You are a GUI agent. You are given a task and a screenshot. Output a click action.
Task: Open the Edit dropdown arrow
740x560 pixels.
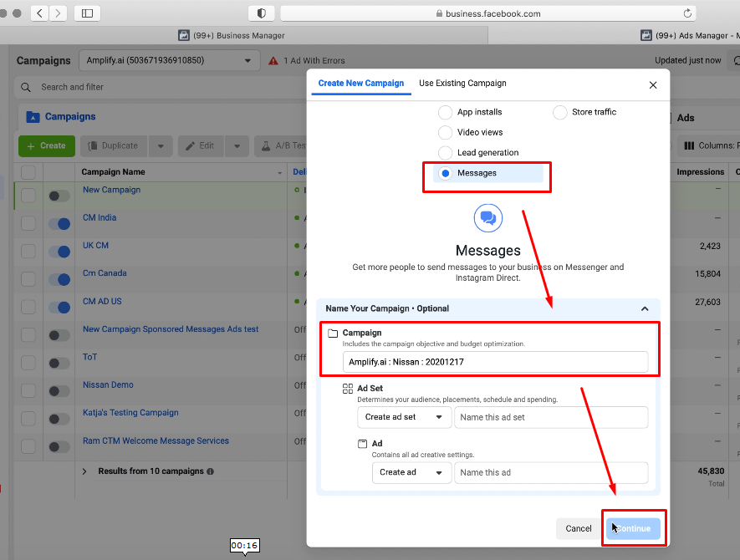tap(237, 146)
